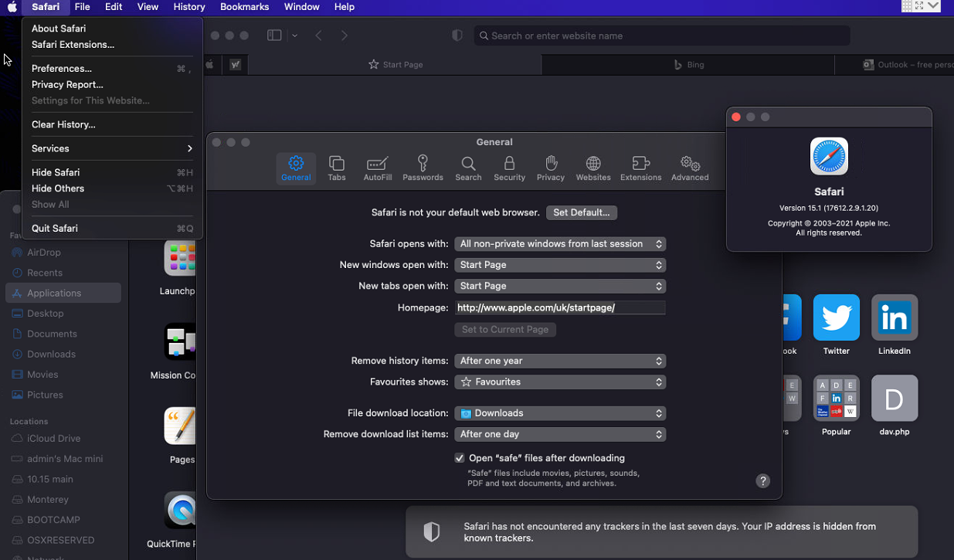Open the New windows open with dropdown

pos(560,265)
